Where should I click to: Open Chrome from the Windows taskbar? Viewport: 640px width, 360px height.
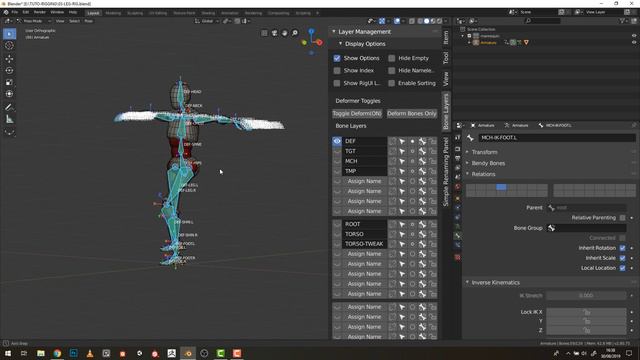57,353
